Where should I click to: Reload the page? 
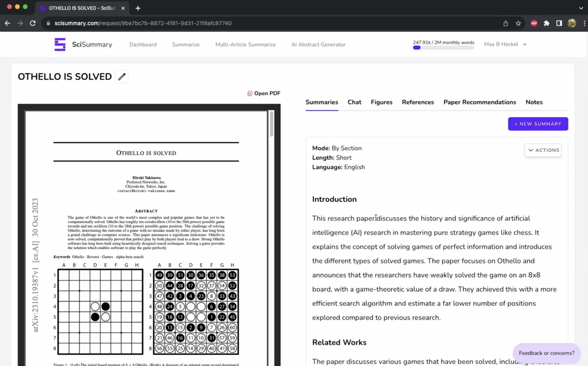[33, 23]
